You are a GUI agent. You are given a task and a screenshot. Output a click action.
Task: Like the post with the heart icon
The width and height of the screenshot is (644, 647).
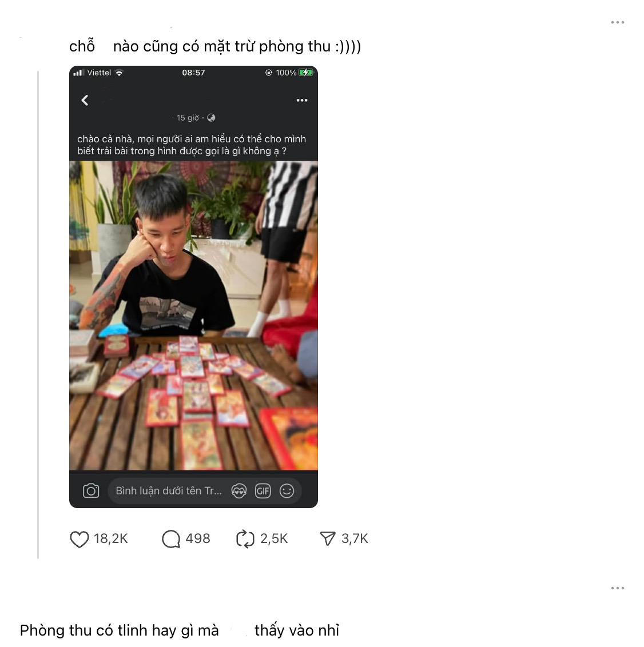(79, 539)
